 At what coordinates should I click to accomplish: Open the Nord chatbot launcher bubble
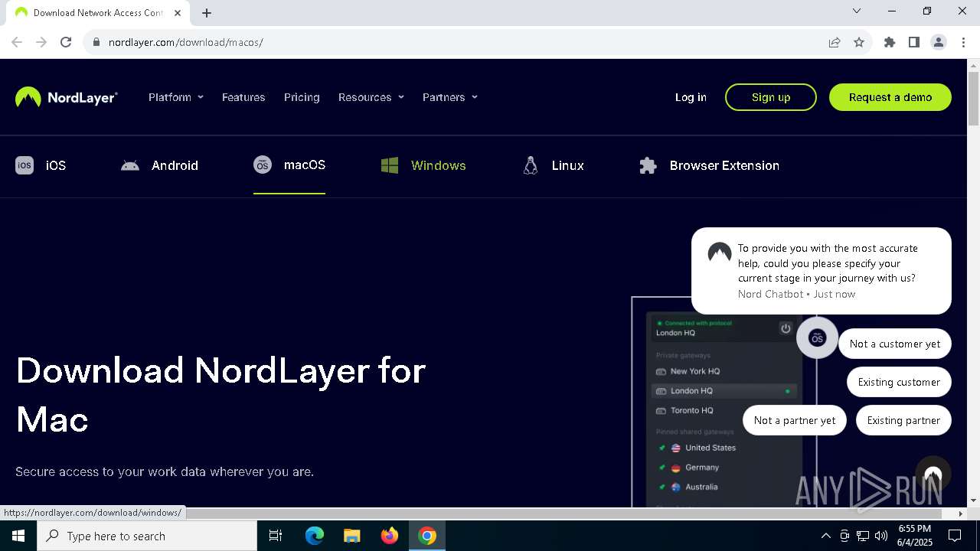point(933,474)
